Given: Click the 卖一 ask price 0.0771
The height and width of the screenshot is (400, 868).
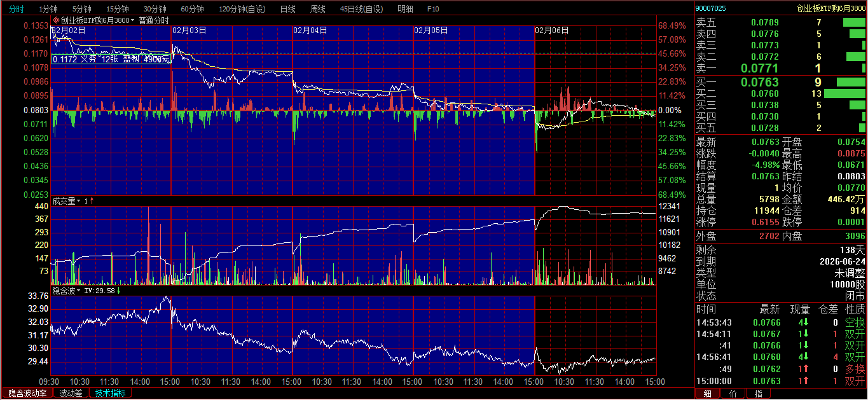Looking at the screenshot, I should pyautogui.click(x=759, y=68).
